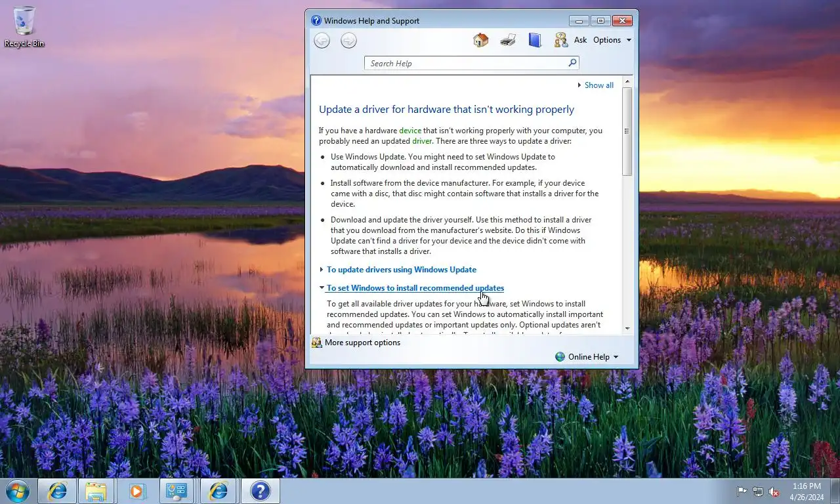The image size is (840, 504).
Task: Minimize the Windows Help and Support window
Action: pos(579,20)
